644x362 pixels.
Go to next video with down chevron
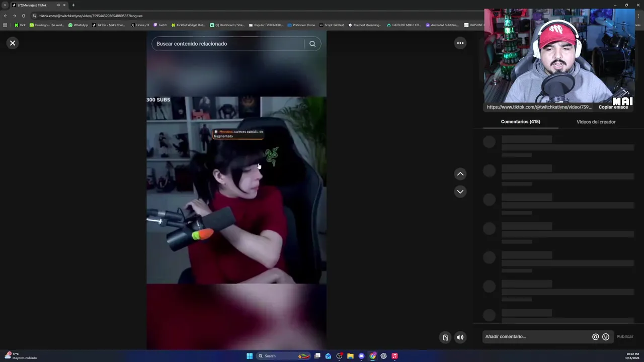pos(460,192)
